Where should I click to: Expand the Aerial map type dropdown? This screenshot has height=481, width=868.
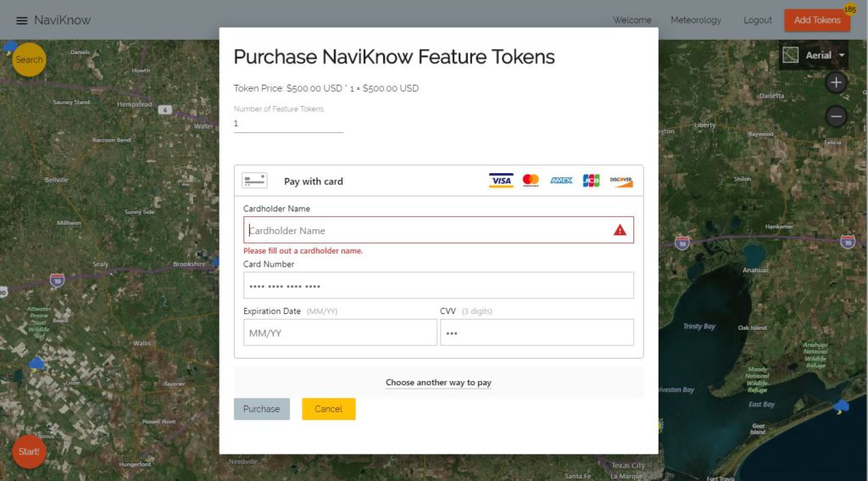pyautogui.click(x=814, y=55)
